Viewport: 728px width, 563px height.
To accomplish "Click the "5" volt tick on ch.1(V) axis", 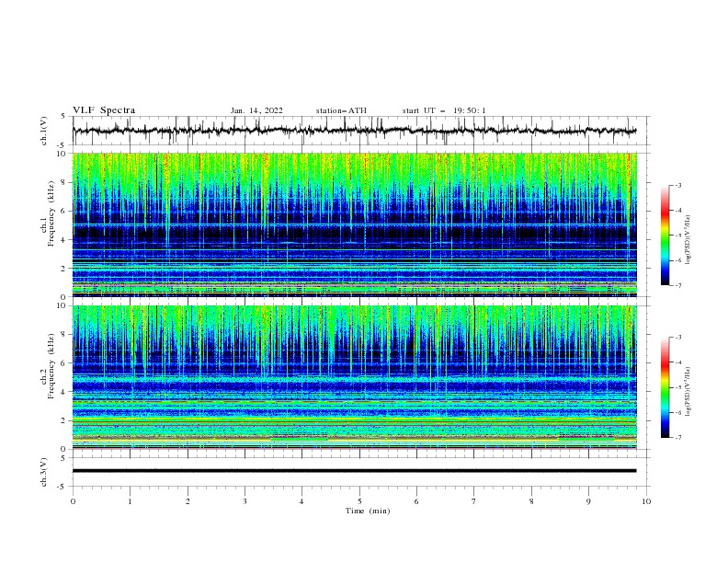I will 64,117.
